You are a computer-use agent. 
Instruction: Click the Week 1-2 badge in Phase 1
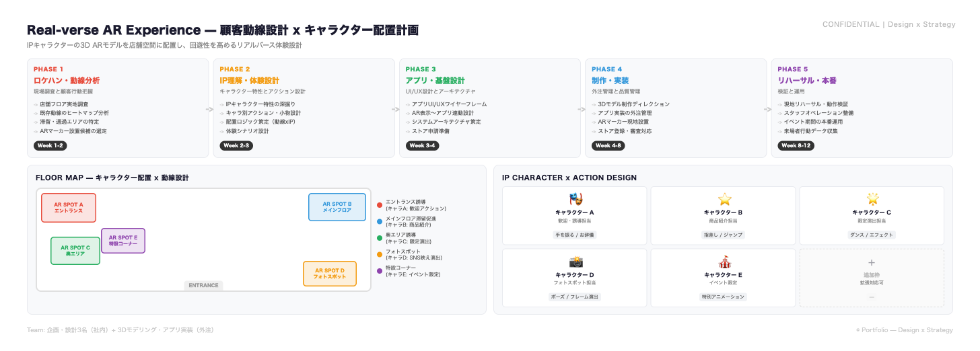(x=50, y=145)
